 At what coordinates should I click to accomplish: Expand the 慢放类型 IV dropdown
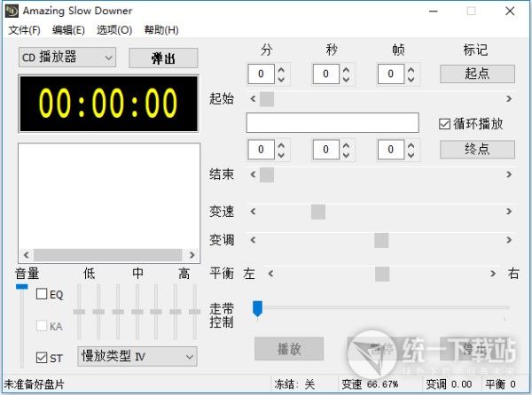[x=137, y=356]
